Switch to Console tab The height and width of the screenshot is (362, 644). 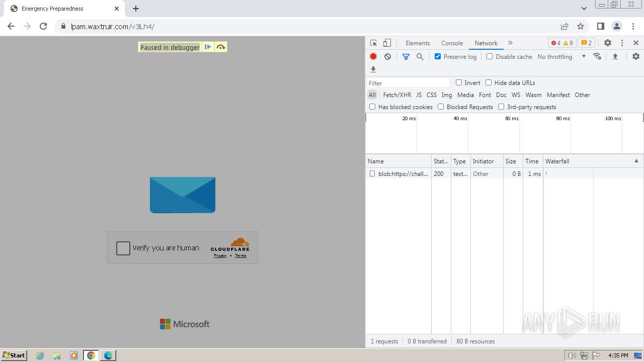(452, 43)
